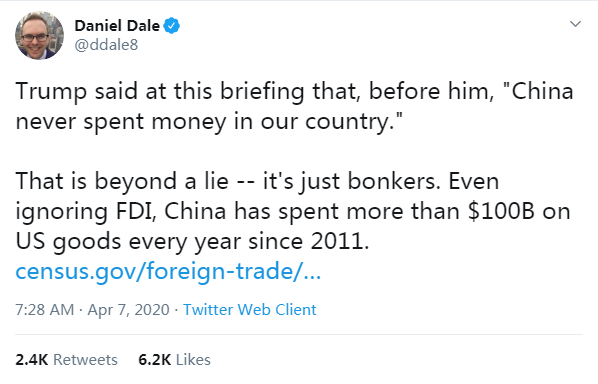Open the Daniel Dale display name

(x=117, y=26)
